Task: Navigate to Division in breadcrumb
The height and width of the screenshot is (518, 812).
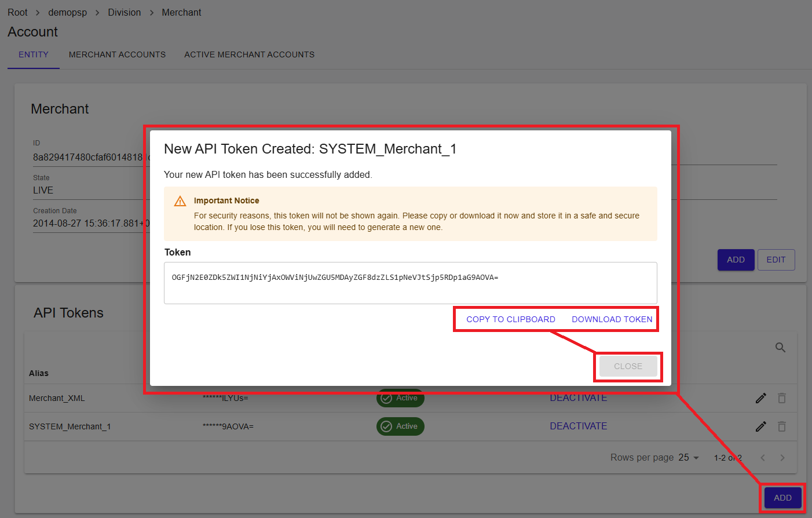Action: click(124, 12)
